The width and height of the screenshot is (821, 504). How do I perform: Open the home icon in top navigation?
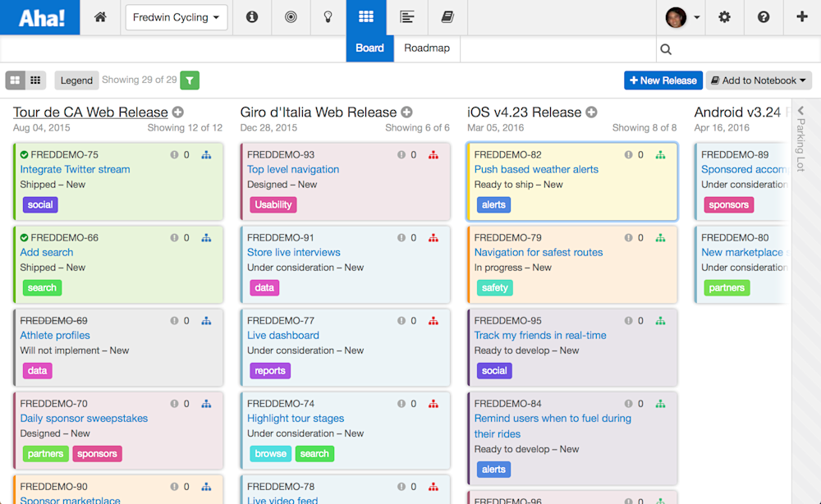pyautogui.click(x=100, y=17)
